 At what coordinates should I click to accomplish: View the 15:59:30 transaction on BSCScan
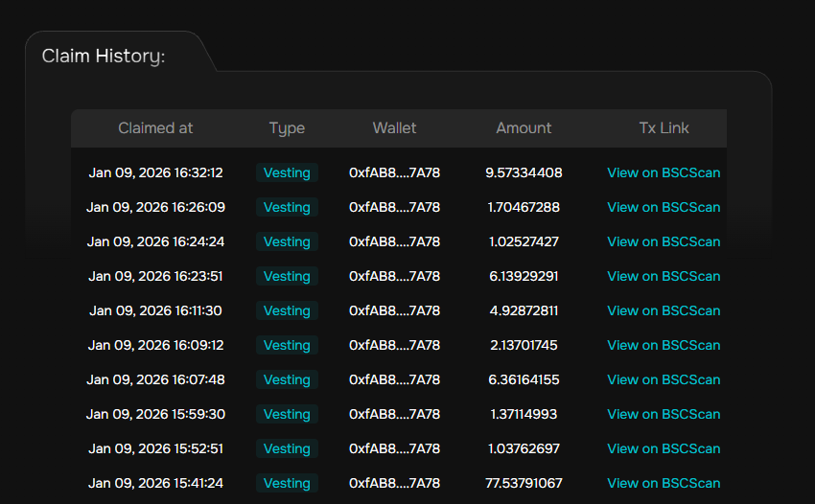point(664,415)
